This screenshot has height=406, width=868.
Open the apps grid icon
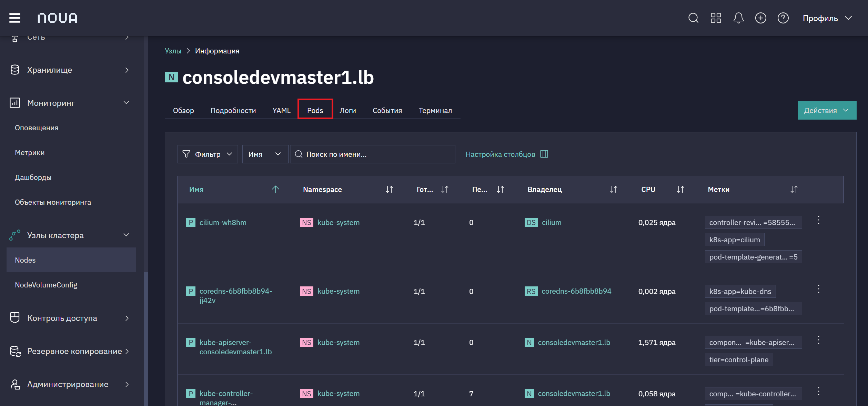(716, 18)
